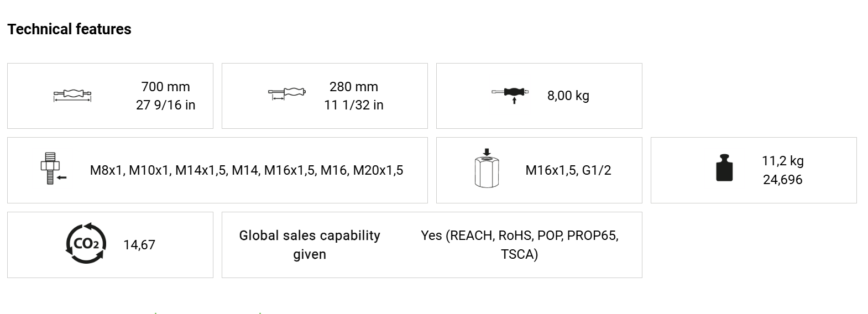The width and height of the screenshot is (868, 314).
Task: Click the 27 9/16 in measurement
Action: pyautogui.click(x=165, y=105)
